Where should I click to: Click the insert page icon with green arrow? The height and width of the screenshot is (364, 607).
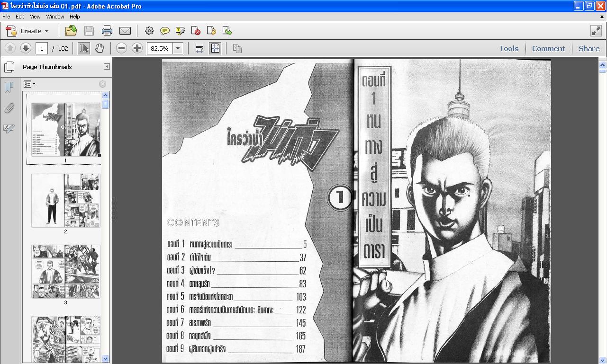pos(227,31)
